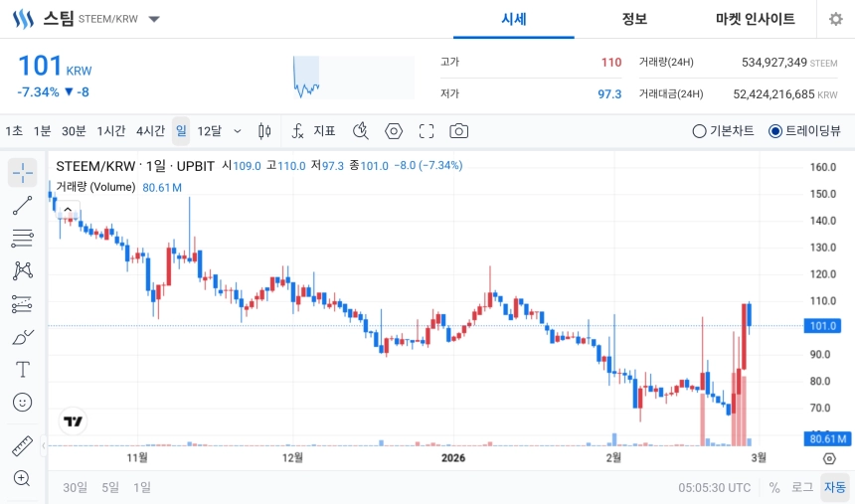
Task: Expand more timeframe options chevron
Action: 238,131
